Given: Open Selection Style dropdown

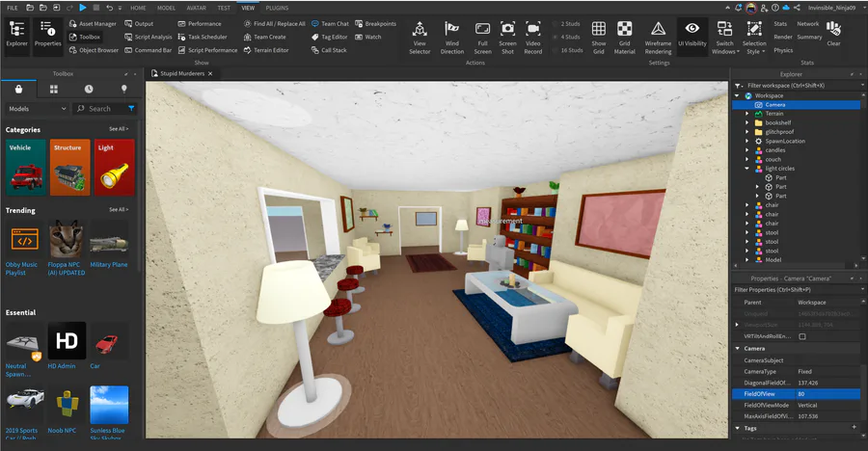Looking at the screenshot, I should [754, 37].
